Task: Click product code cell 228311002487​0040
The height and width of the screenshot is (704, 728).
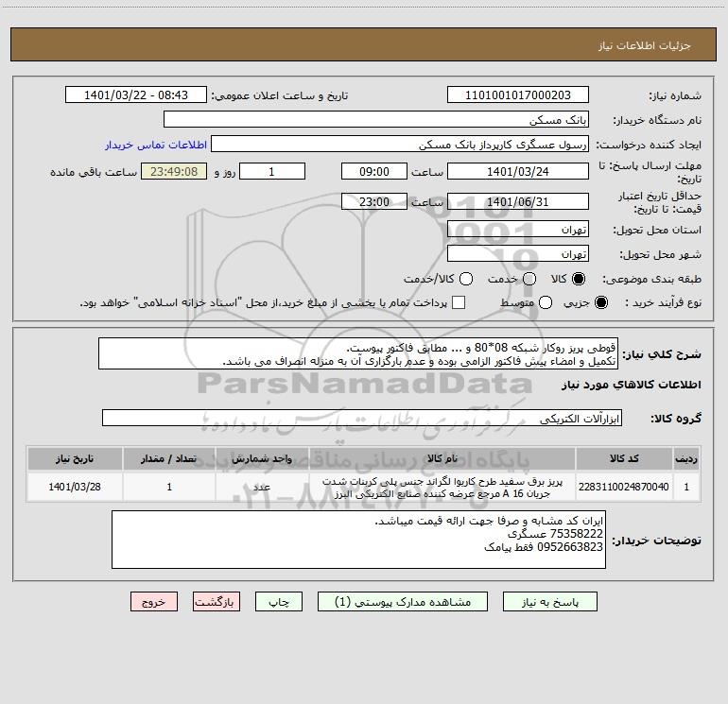Action: coord(624,487)
